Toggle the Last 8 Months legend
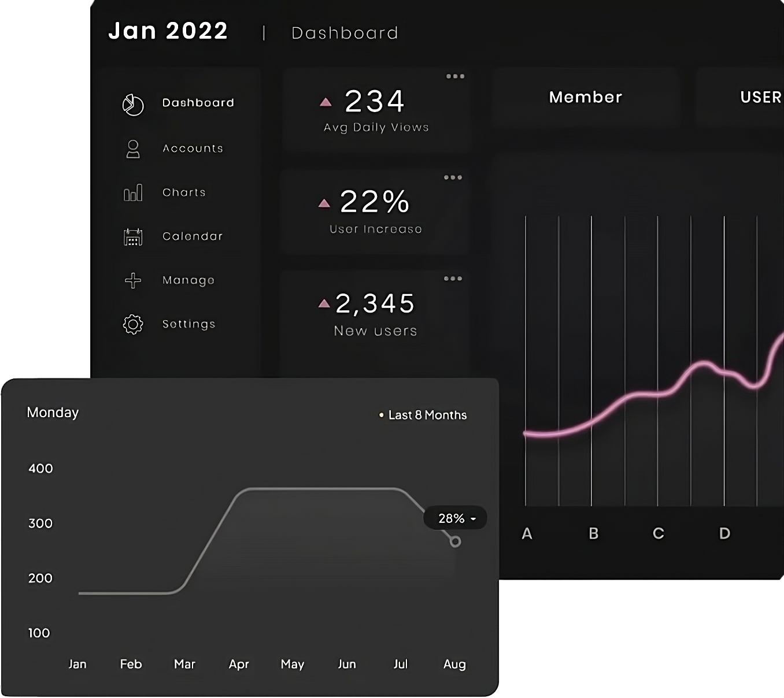The height and width of the screenshot is (698, 784). [x=423, y=415]
